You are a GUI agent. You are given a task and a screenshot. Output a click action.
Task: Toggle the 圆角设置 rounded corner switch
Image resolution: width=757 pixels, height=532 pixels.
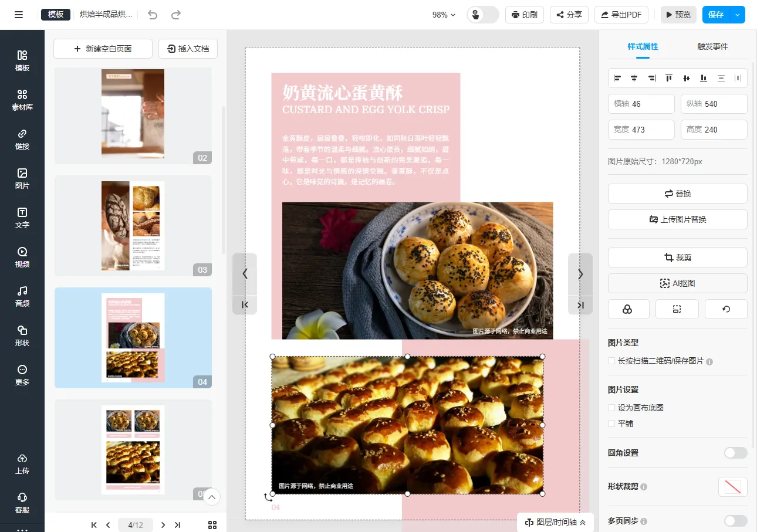735,453
